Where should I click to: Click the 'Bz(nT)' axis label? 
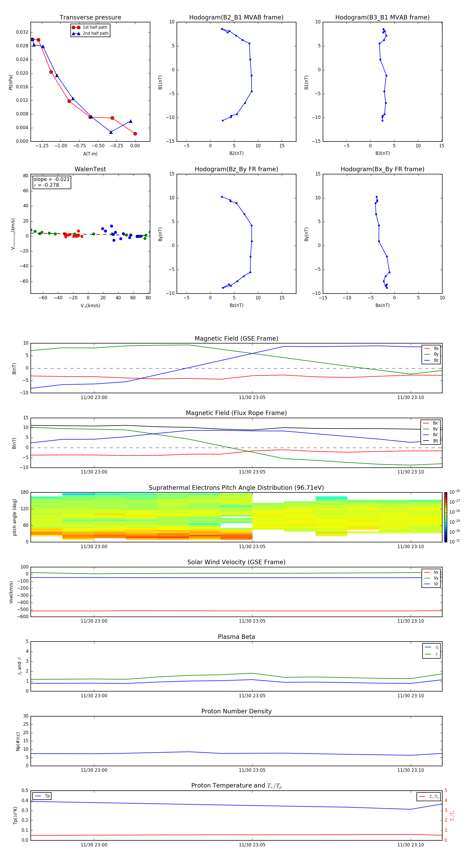(x=236, y=305)
